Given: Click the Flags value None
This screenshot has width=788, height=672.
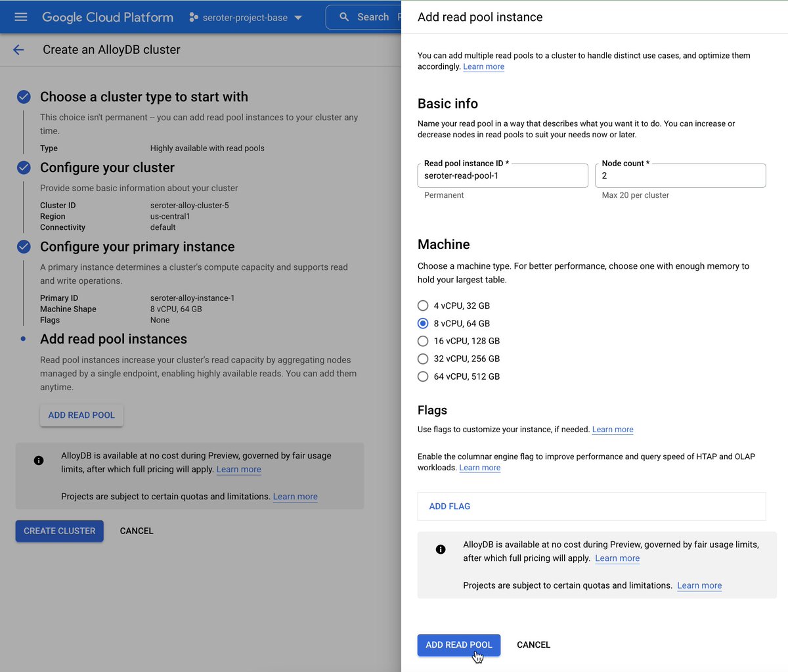Looking at the screenshot, I should pyautogui.click(x=160, y=321).
